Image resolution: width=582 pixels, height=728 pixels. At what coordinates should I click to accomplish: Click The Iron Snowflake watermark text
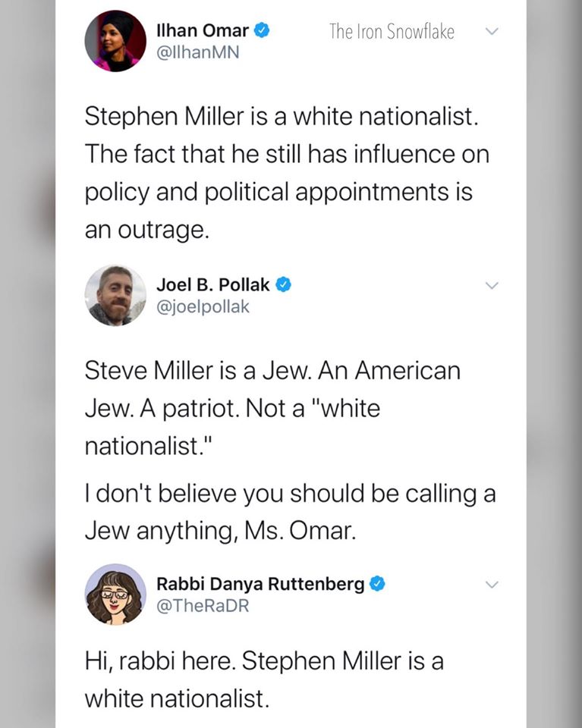[392, 31]
